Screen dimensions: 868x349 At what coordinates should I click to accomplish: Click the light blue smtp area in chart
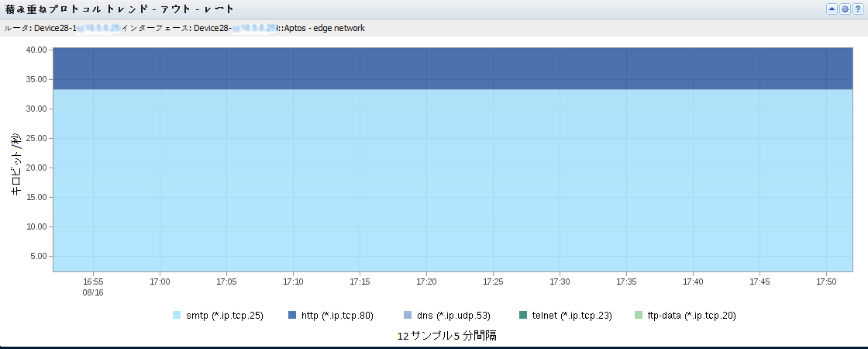tap(453, 180)
